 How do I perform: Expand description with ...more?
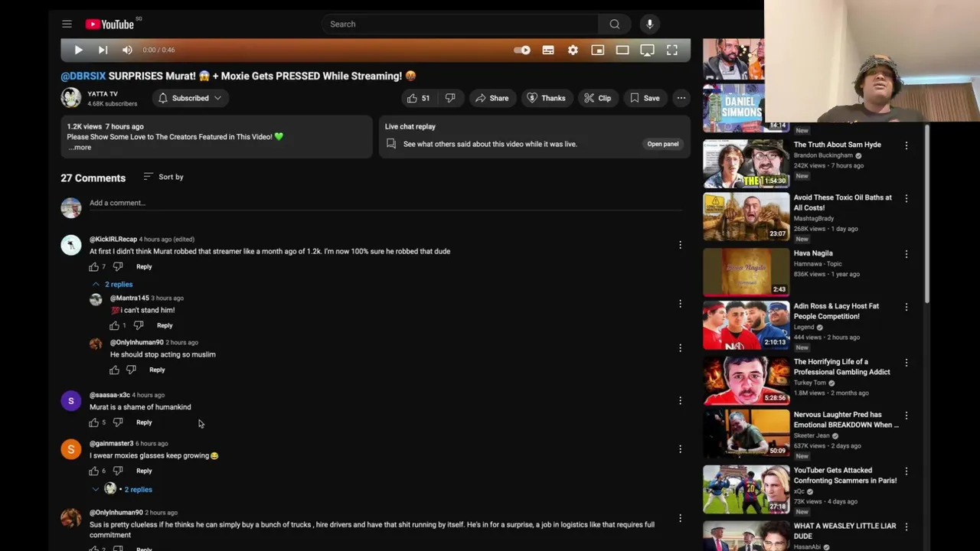point(80,147)
